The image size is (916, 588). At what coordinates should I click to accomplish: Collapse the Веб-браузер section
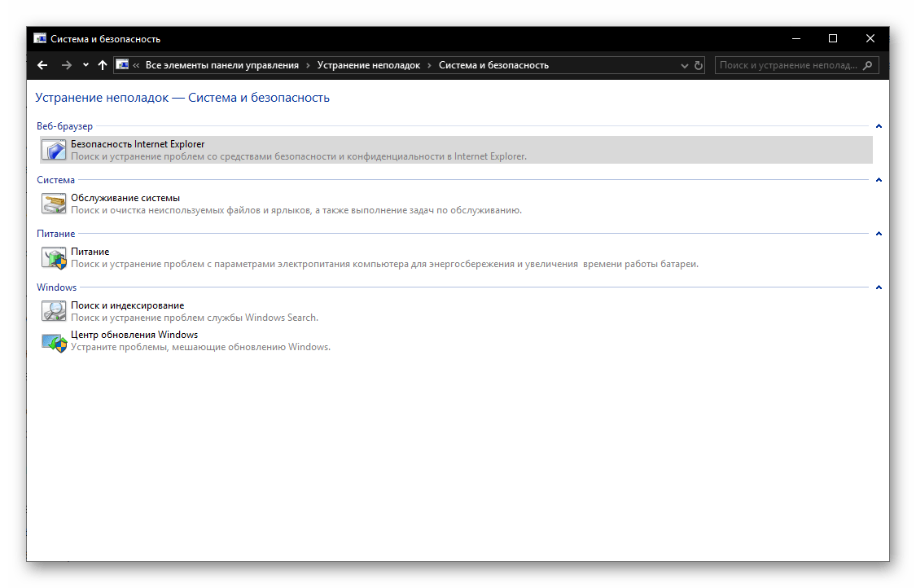tap(879, 126)
